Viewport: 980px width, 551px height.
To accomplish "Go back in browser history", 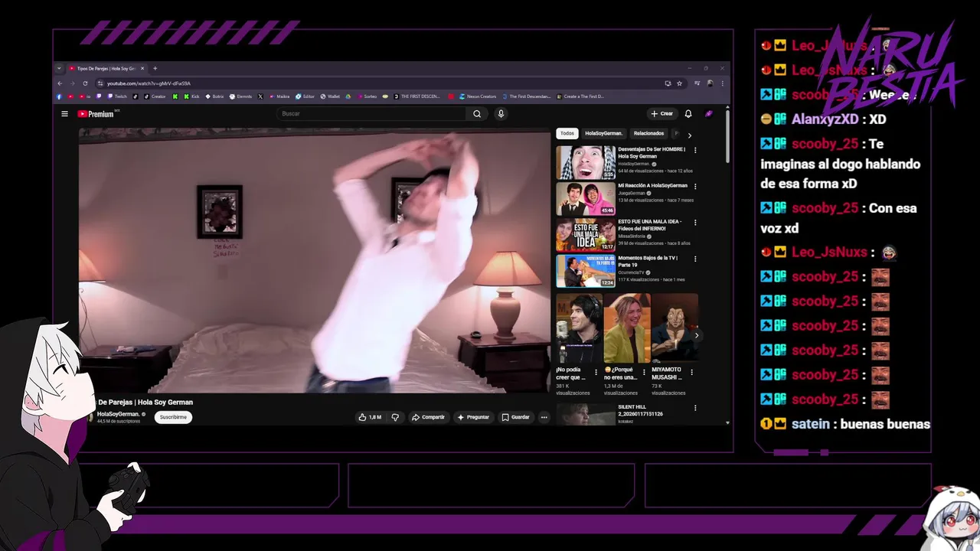I will tap(60, 83).
